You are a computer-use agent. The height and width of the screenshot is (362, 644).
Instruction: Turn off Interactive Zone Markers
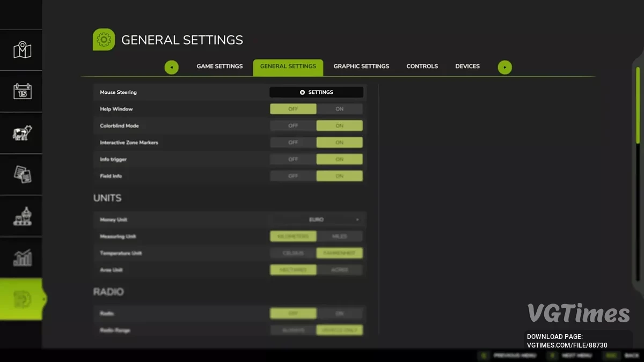coord(293,142)
